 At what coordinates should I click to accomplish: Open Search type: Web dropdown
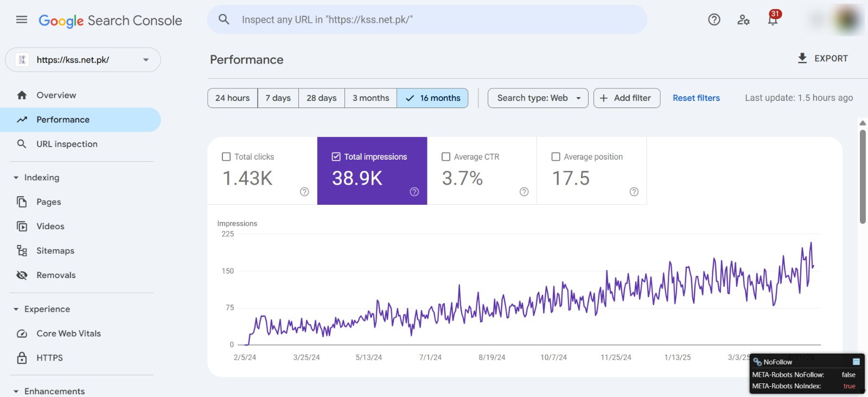[x=538, y=98]
